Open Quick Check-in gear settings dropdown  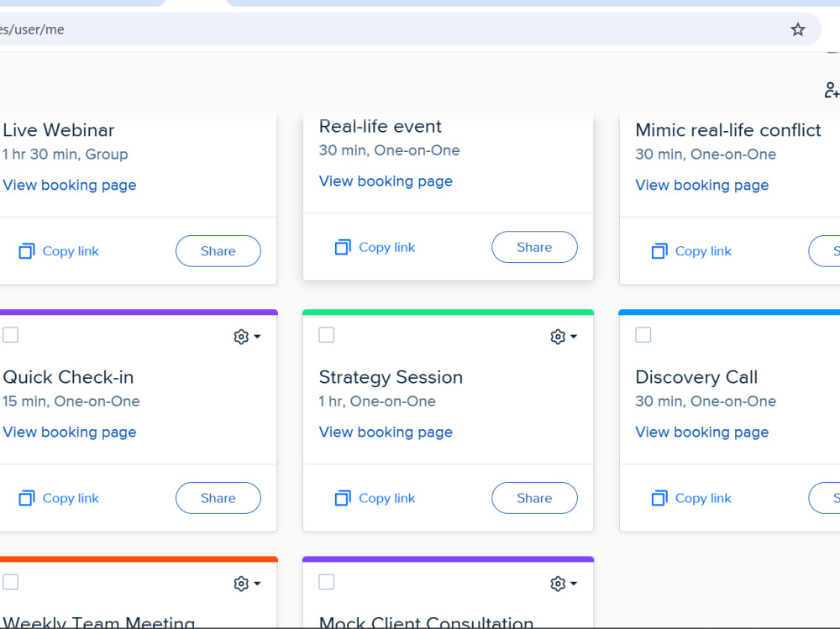click(247, 337)
